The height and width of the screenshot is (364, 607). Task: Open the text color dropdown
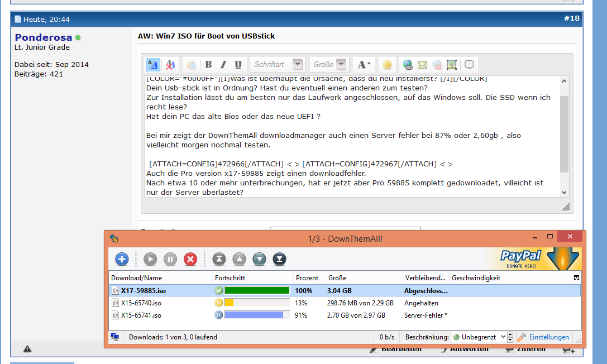[x=364, y=65]
